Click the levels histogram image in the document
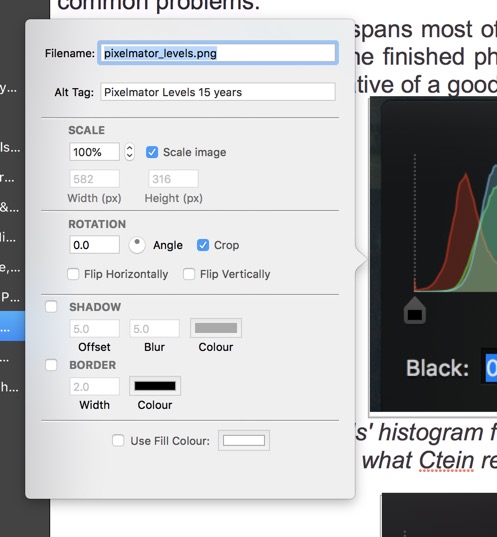 (433, 254)
